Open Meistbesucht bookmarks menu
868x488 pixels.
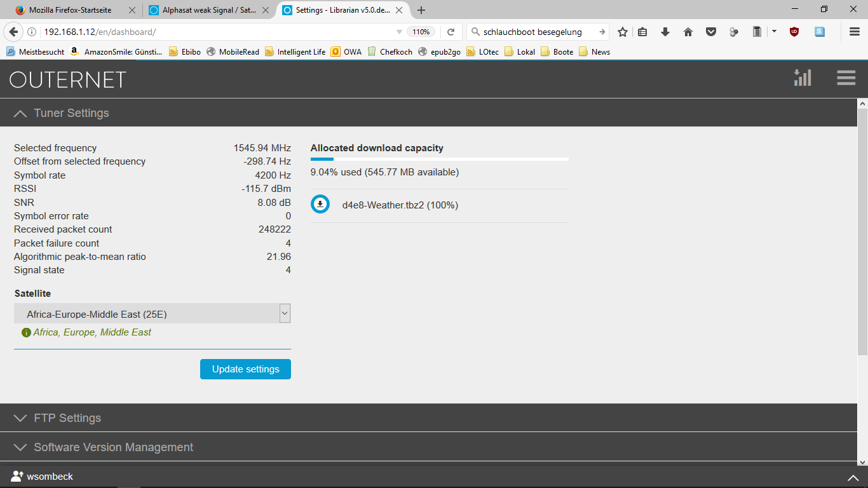point(35,52)
